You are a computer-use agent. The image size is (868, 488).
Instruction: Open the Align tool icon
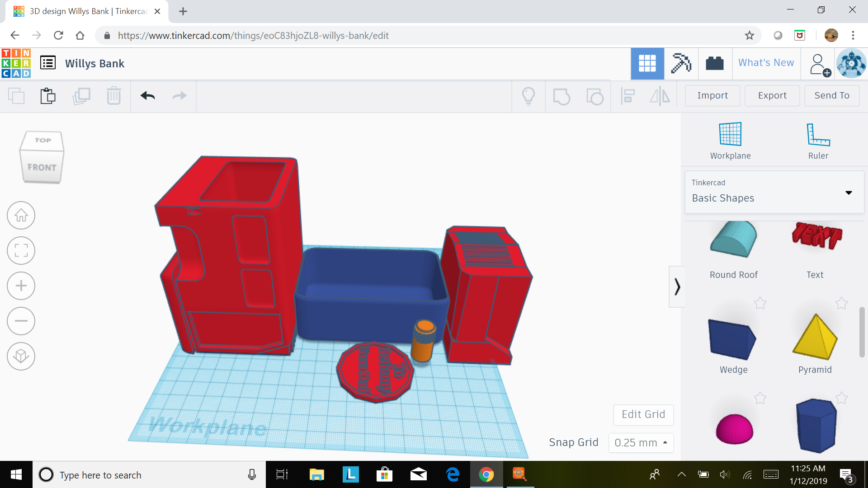[627, 96]
